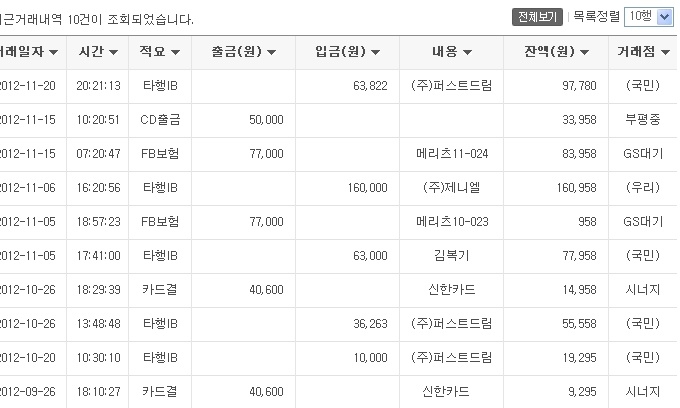680x408 pixels.
Task: Sort by the 출금(원) column arrow
Action: click(271, 52)
